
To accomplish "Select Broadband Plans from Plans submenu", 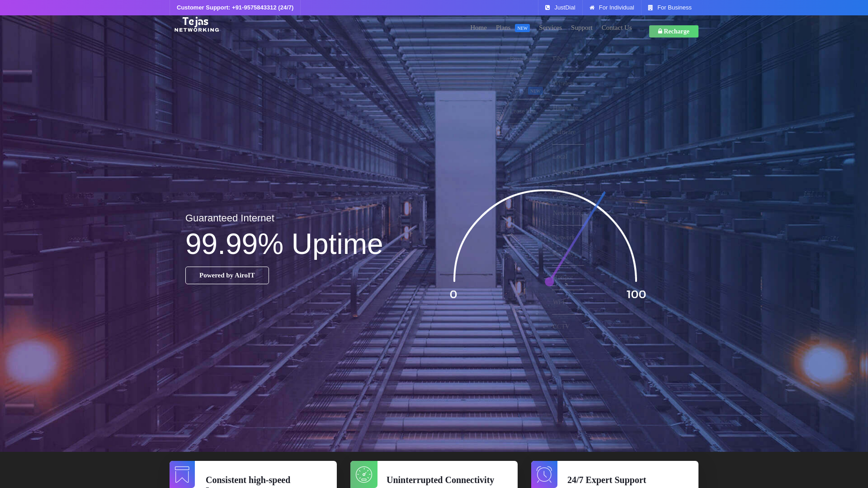I will pos(529,75).
